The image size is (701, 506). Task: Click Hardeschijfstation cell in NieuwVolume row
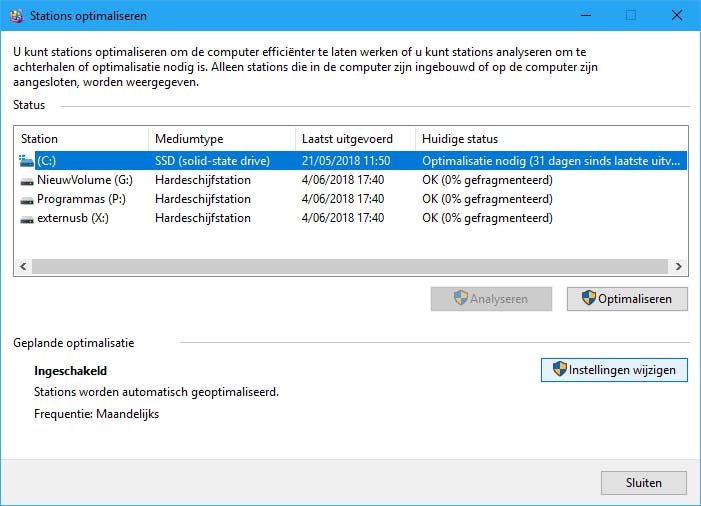(203, 180)
